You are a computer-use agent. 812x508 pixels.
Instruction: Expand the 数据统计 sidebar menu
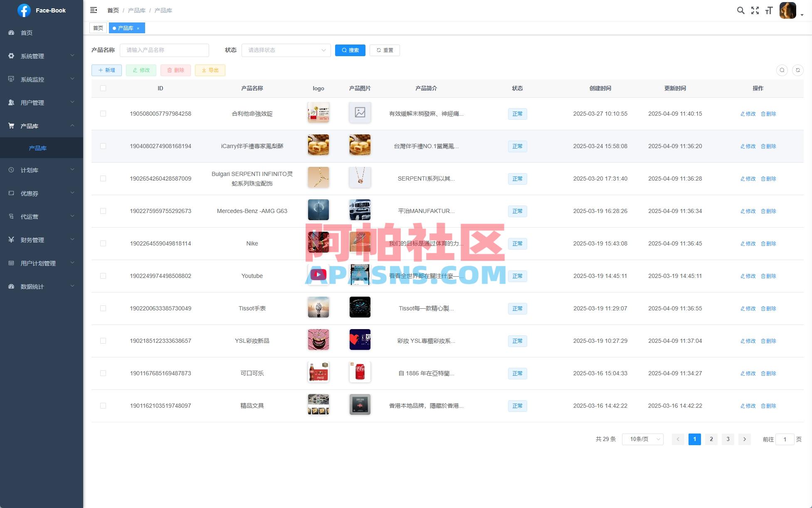(42, 286)
